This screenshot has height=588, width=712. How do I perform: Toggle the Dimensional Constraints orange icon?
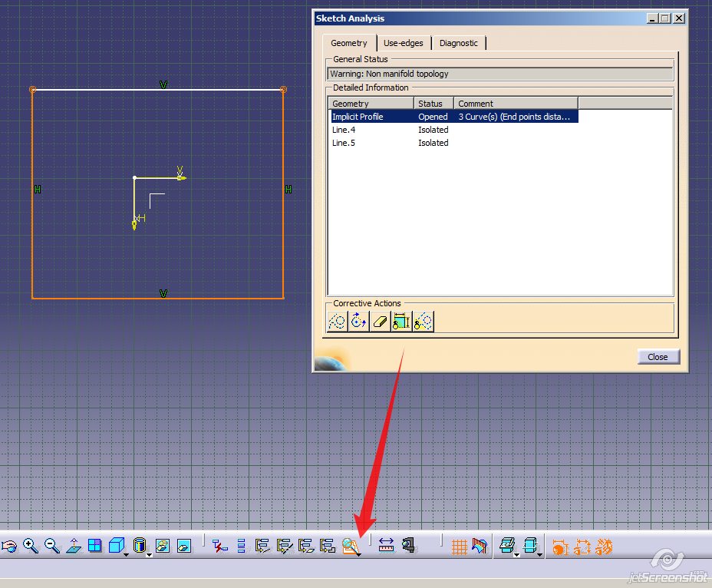[x=582, y=547]
